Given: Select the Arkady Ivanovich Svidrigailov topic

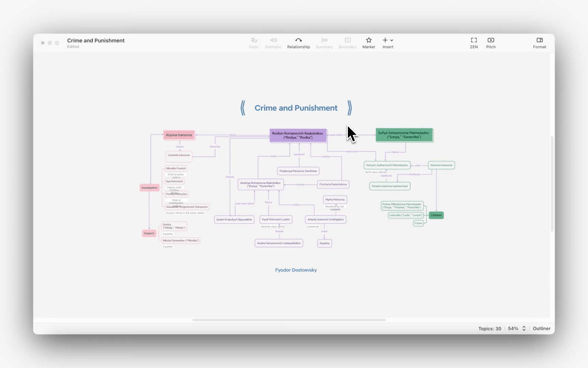Looking at the screenshot, I should pyautogui.click(x=326, y=219).
